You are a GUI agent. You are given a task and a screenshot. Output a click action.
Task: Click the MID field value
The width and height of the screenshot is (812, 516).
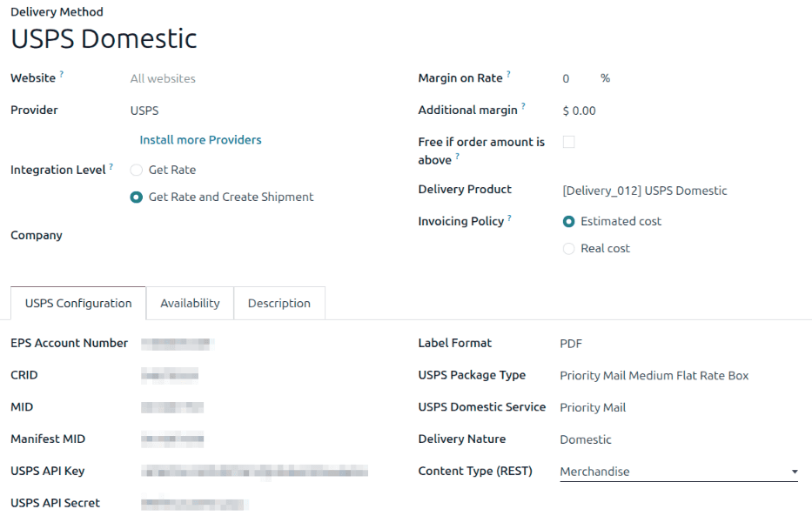[x=172, y=408]
